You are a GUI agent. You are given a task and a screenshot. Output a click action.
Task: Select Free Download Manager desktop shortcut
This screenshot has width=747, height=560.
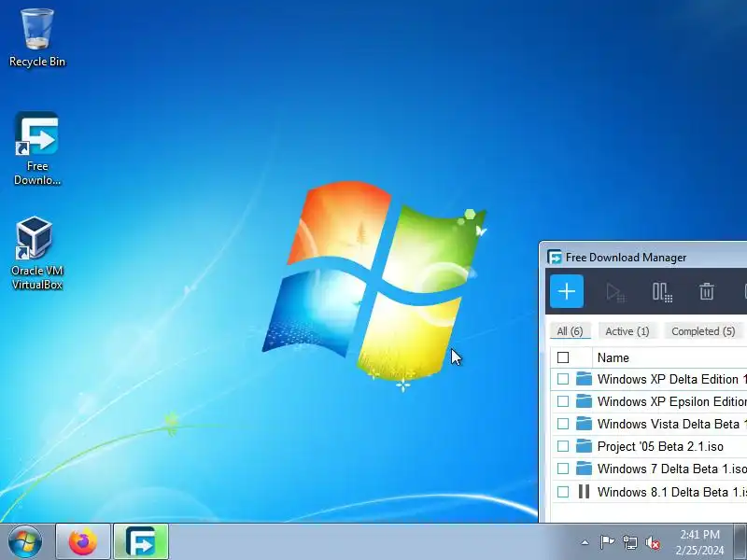(37, 148)
